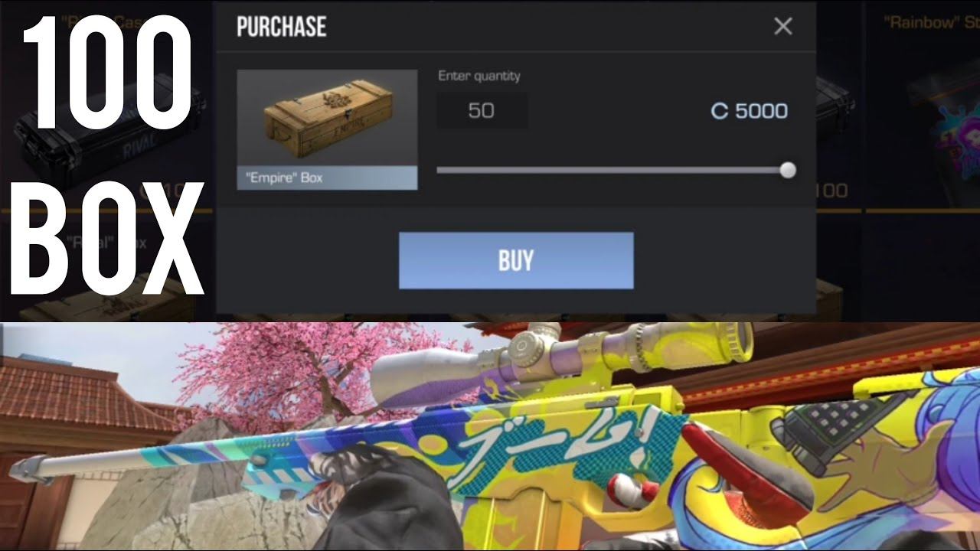This screenshot has height=551, width=980.
Task: Click the coin currency icon beside 5000
Action: (x=719, y=112)
